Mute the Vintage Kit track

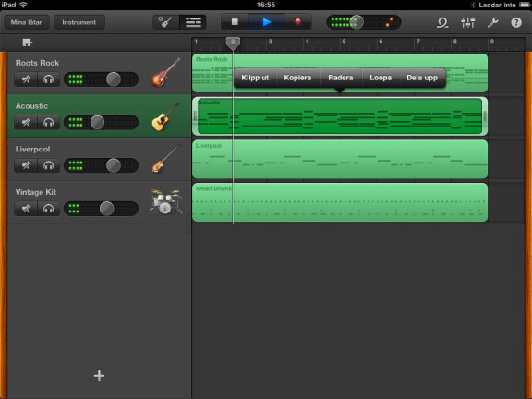click(x=26, y=209)
